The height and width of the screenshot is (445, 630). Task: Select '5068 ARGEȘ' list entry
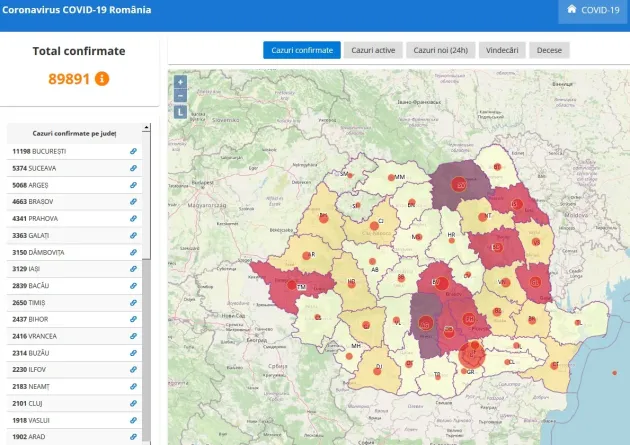(74, 185)
